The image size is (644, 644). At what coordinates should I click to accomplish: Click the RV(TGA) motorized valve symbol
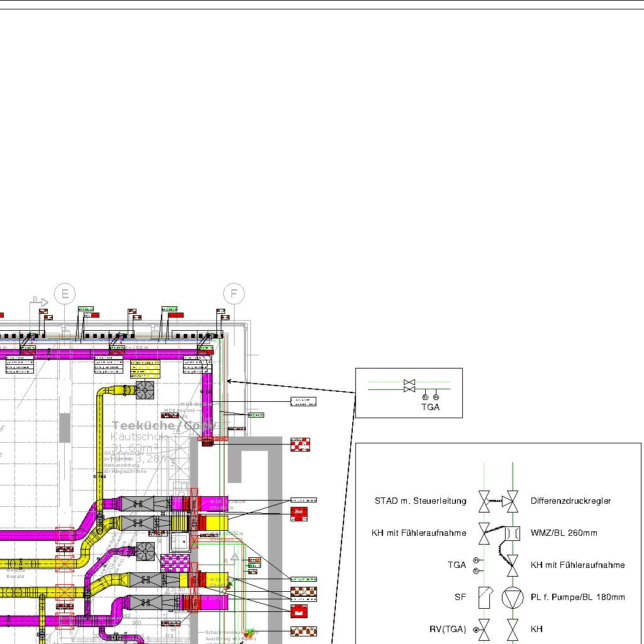(x=484, y=629)
